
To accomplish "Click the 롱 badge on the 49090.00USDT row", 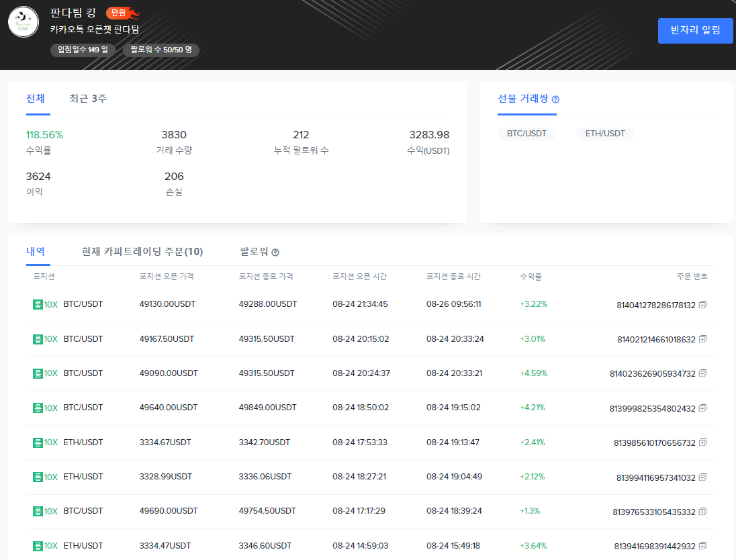I will point(38,373).
